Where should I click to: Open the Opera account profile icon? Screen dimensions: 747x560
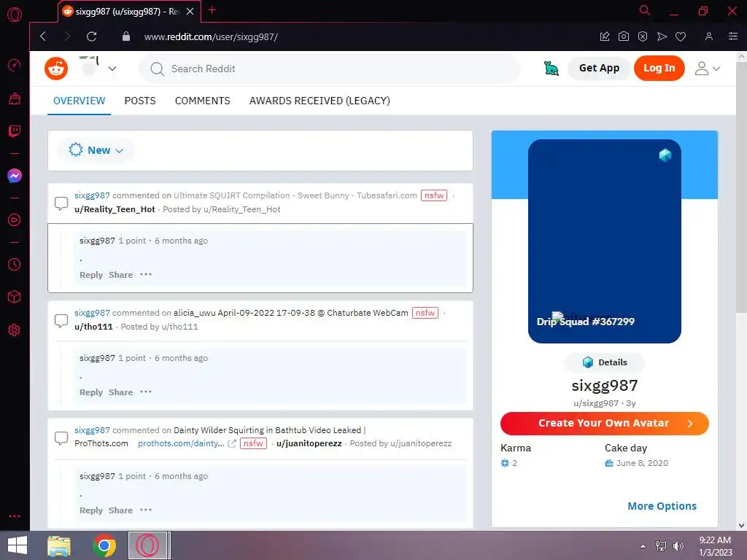pyautogui.click(x=709, y=36)
